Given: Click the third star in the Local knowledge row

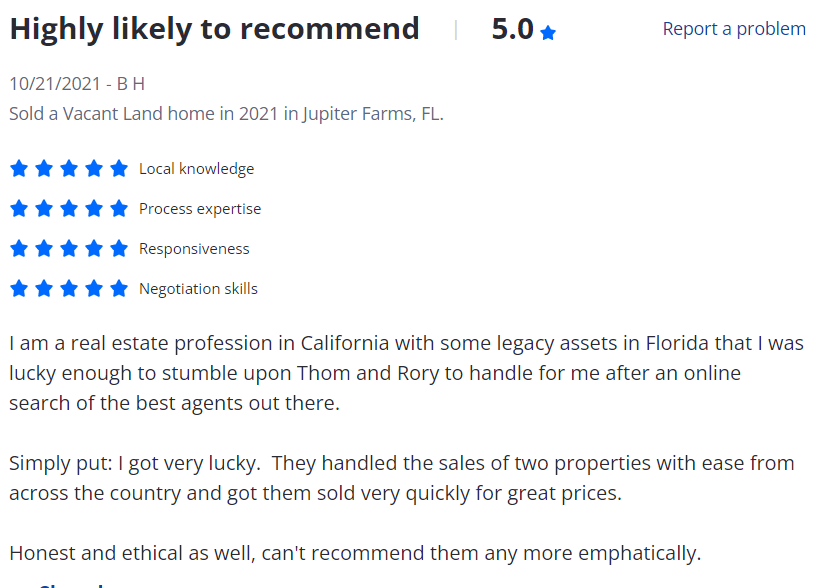Looking at the screenshot, I should [x=69, y=168].
